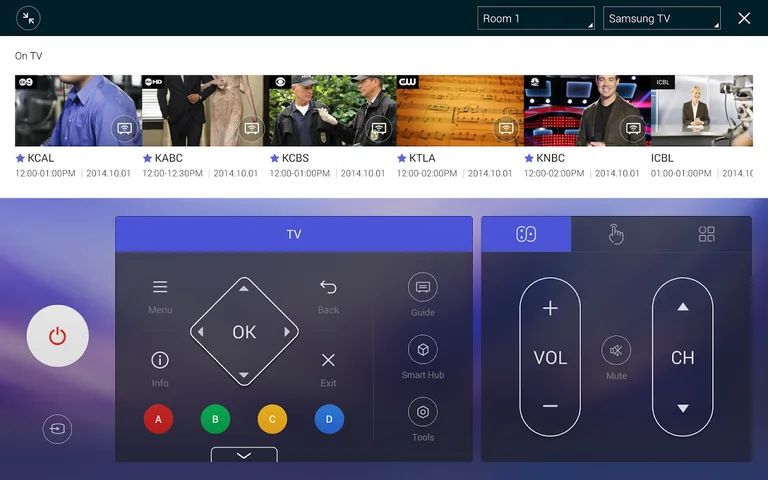Go to the previous channel with CH down
Screen dimensions: 768x480
(x=683, y=408)
